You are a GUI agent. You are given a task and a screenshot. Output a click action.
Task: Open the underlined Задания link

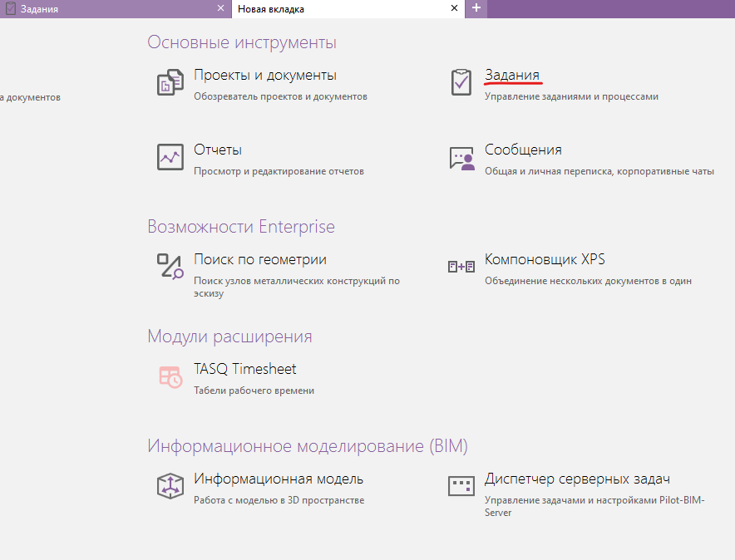[512, 75]
